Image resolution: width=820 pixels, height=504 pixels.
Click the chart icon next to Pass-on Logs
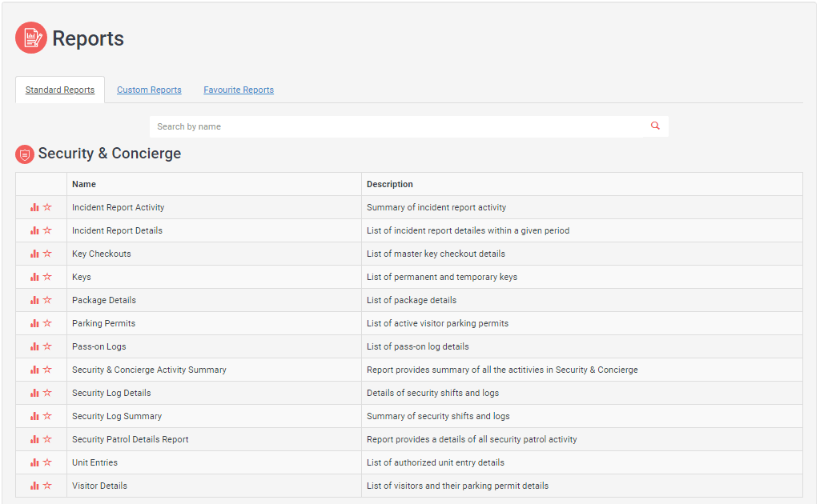tap(34, 346)
